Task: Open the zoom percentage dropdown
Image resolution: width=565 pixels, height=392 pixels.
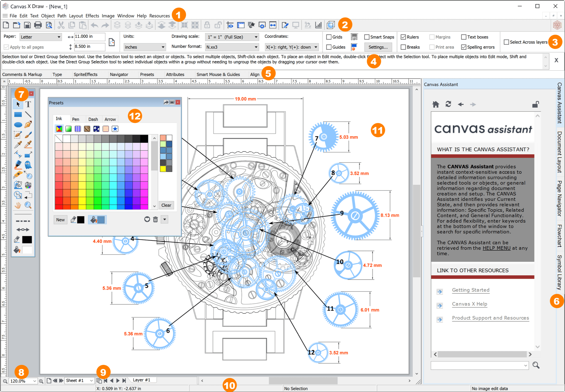Action: [34, 381]
